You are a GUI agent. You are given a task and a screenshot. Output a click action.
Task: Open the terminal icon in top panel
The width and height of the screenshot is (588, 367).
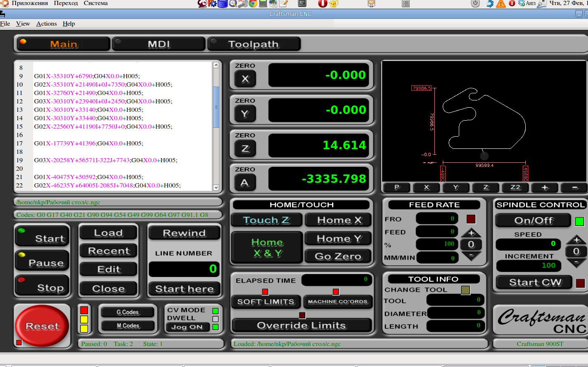click(x=302, y=4)
